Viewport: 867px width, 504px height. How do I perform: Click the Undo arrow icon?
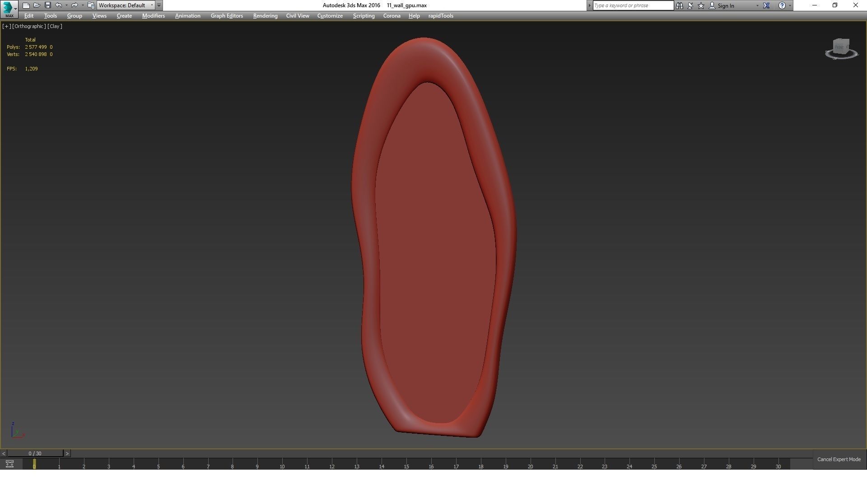(x=58, y=5)
